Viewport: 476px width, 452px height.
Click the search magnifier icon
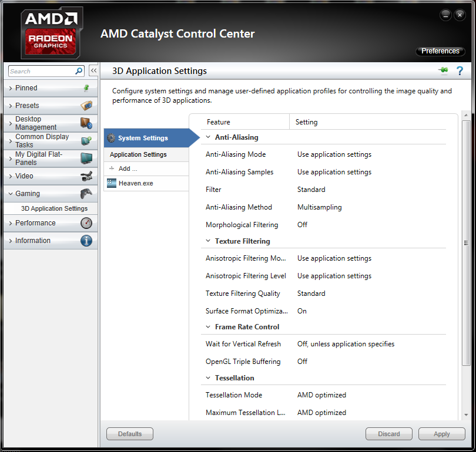[x=79, y=71]
